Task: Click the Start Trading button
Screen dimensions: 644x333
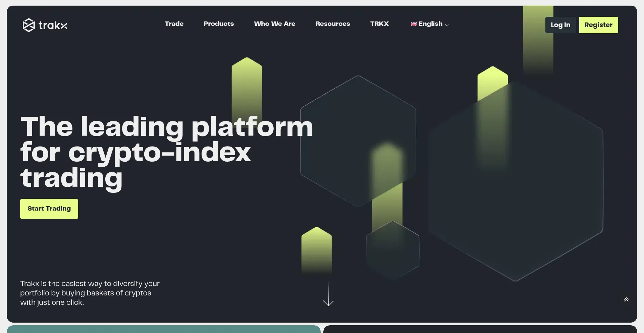Action: pos(49,209)
